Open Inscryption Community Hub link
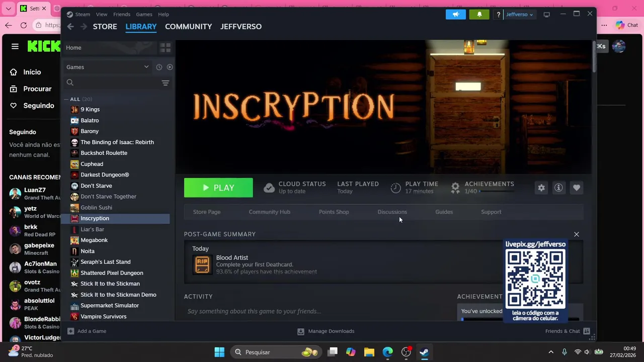The width and height of the screenshot is (644, 362). (x=269, y=212)
